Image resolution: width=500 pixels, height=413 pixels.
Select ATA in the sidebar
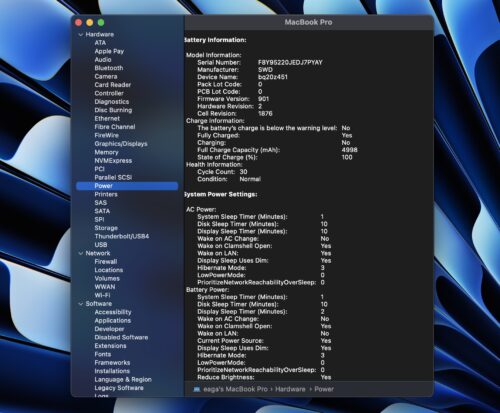pyautogui.click(x=100, y=43)
